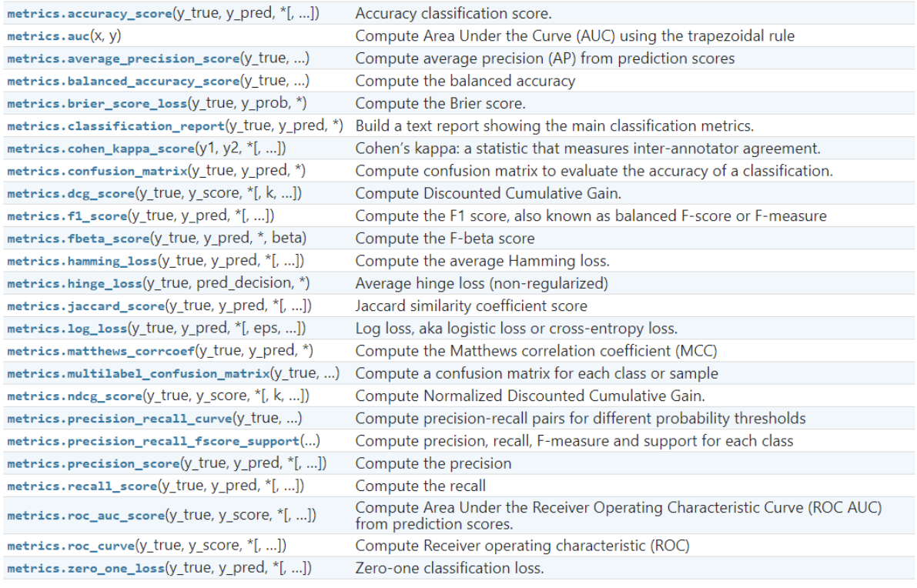
Task: Open metrics.precision_score link
Action: pyautogui.click(x=94, y=463)
